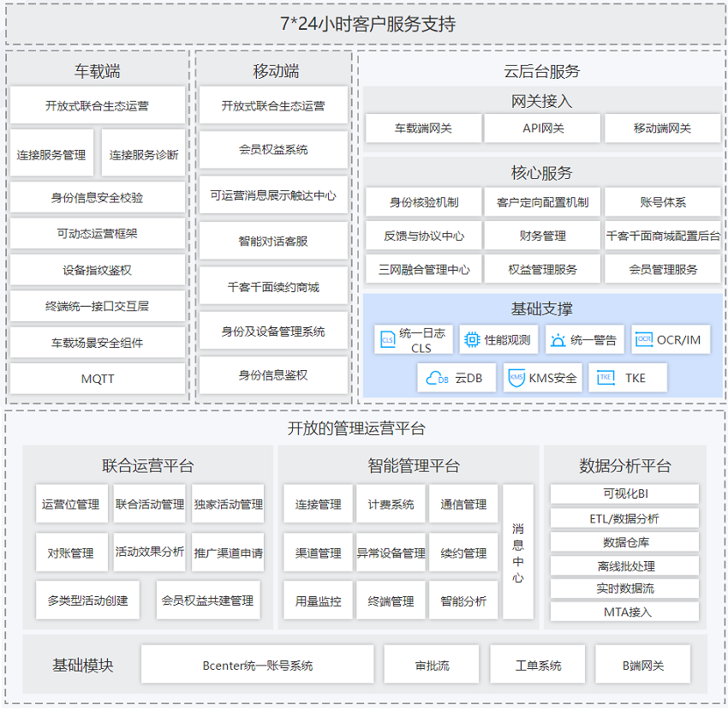728x711 pixels.
Task: Select 运营位管理 in 联合运营平台
Action: [x=71, y=505]
